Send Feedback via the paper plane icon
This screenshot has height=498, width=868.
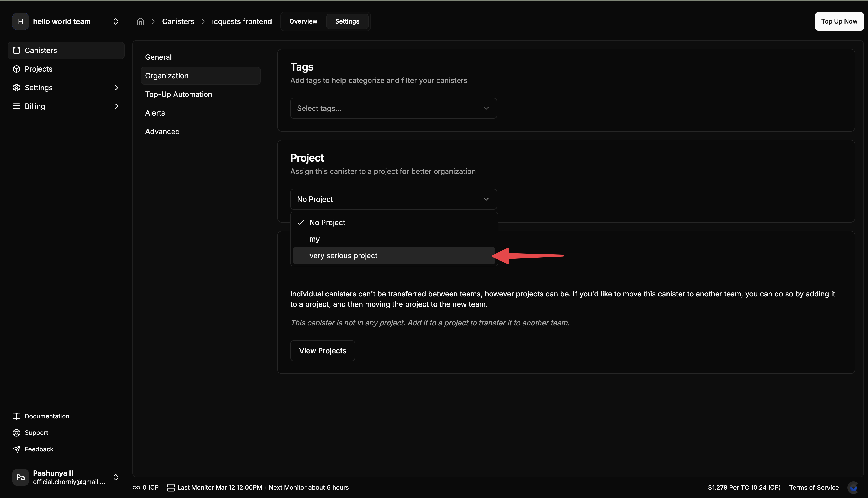point(17,449)
